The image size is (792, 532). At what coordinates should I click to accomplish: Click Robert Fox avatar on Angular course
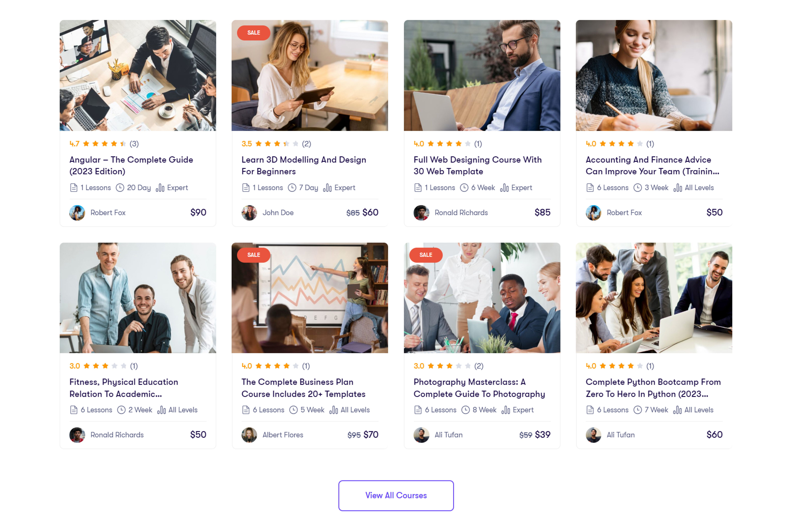(x=77, y=213)
